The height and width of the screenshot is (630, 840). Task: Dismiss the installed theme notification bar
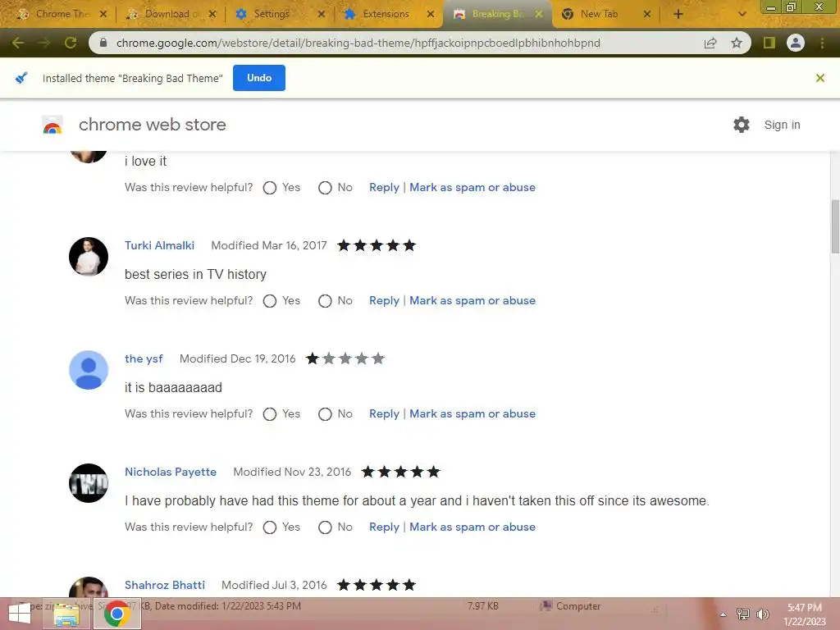[820, 78]
